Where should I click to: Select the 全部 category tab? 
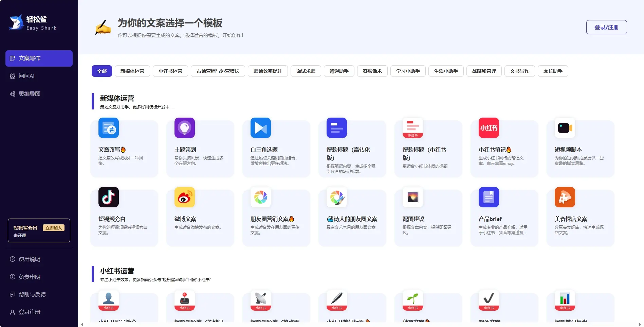102,71
